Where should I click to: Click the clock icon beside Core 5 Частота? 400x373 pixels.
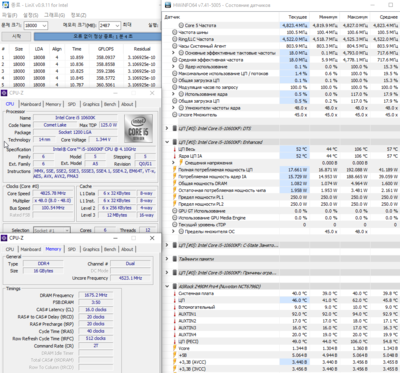pyautogui.click(x=181, y=25)
